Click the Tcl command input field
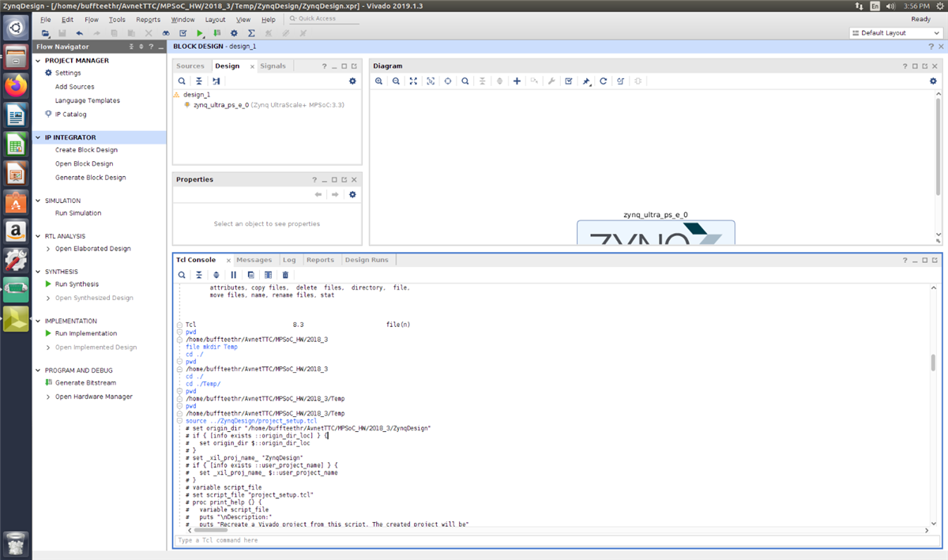 point(553,540)
